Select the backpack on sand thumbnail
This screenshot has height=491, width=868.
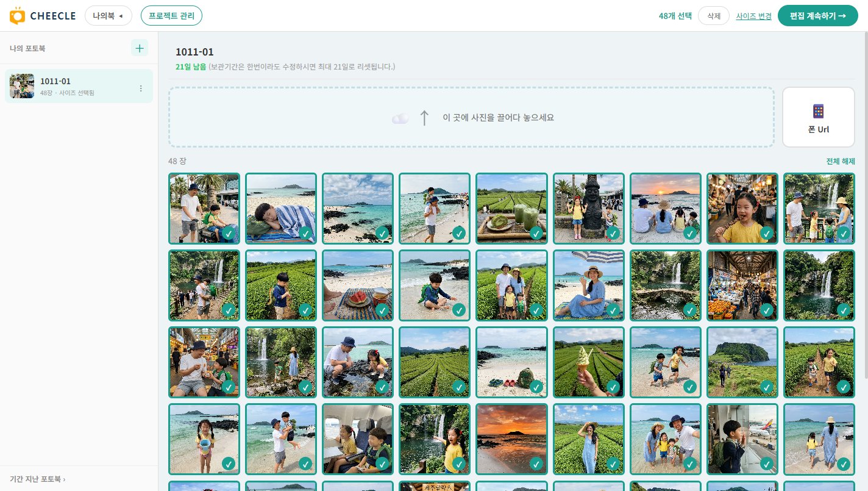coord(511,362)
